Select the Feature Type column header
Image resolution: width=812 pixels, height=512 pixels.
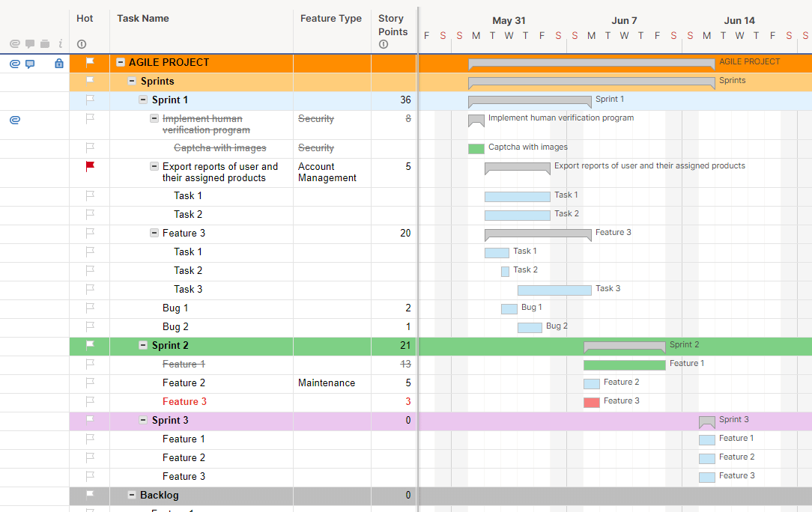click(330, 19)
